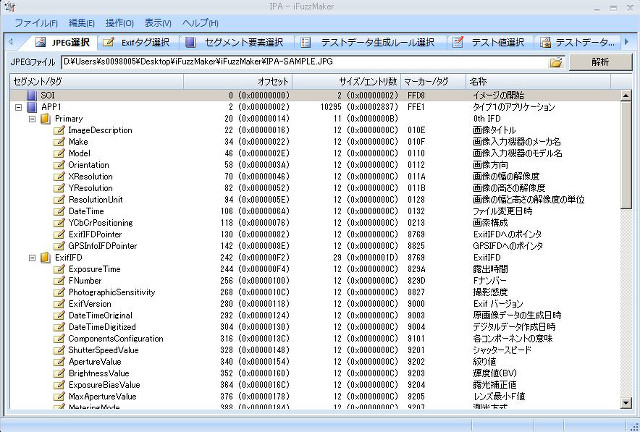This screenshot has height=432, width=640.
Task: Click the XResolution tag icon
Action: coord(59,176)
